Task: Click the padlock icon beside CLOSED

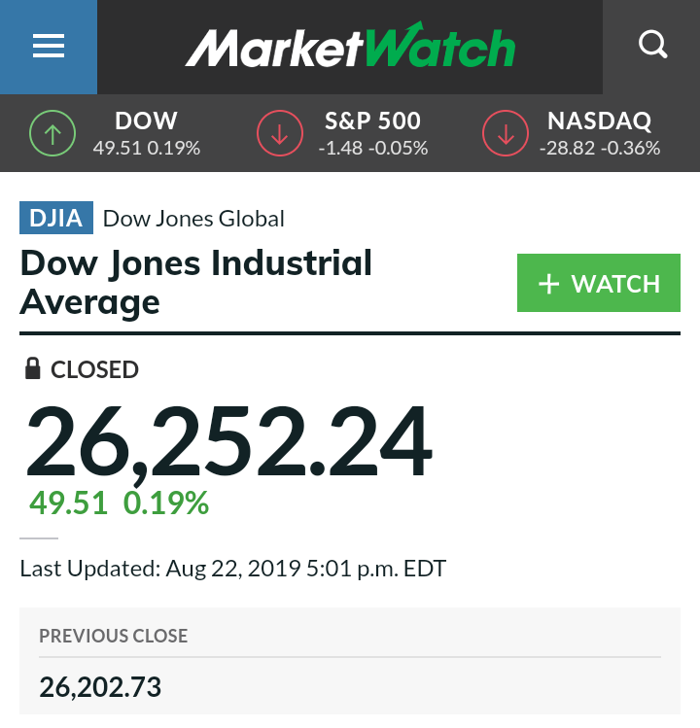Action: click(x=32, y=368)
